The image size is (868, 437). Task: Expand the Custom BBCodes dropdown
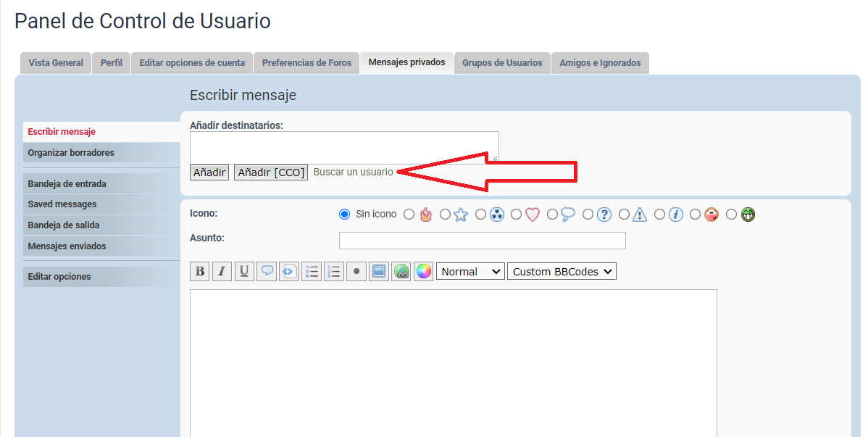pyautogui.click(x=562, y=272)
